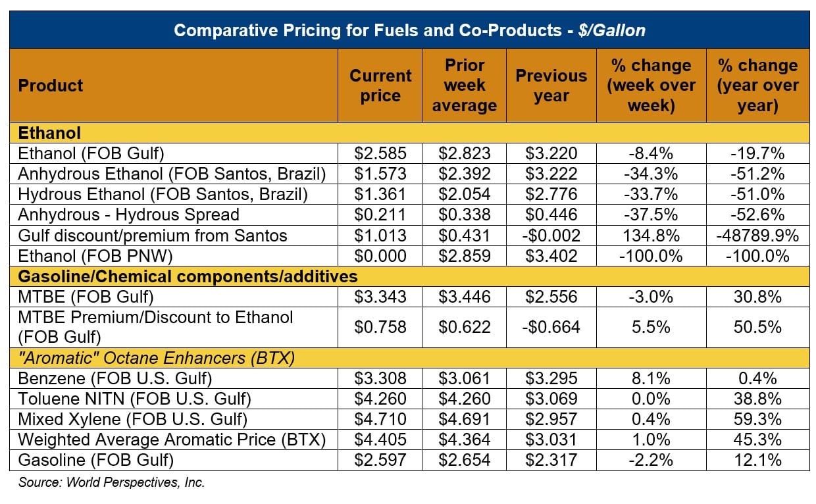Image resolution: width=816 pixels, height=504 pixels.
Task: Select the Gasoline/Chemical components section heading
Action: 188,276
